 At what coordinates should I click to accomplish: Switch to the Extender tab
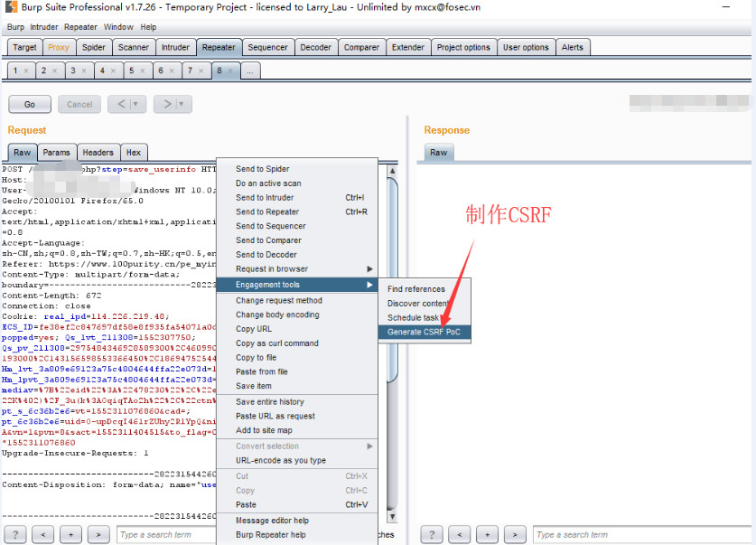[x=408, y=47]
